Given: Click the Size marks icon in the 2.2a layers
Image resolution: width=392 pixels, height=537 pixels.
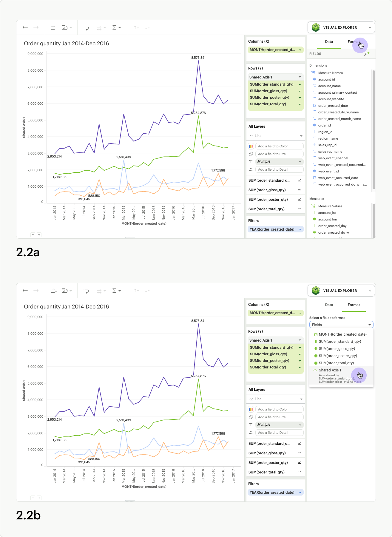Looking at the screenshot, I should [251, 154].
